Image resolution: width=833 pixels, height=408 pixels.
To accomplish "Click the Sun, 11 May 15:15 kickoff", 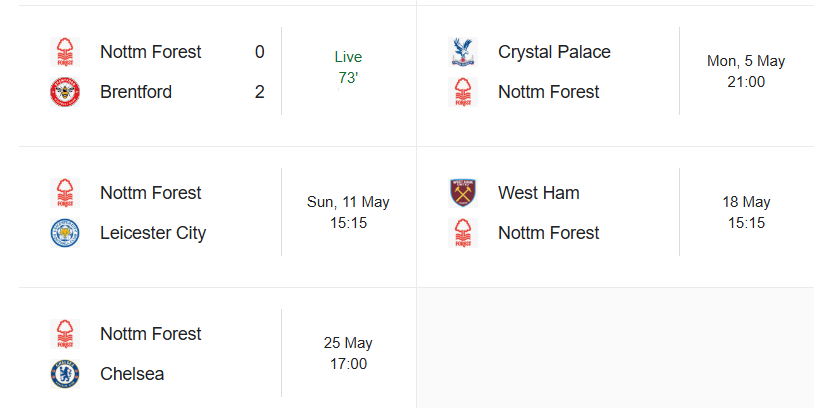I will coord(348,212).
